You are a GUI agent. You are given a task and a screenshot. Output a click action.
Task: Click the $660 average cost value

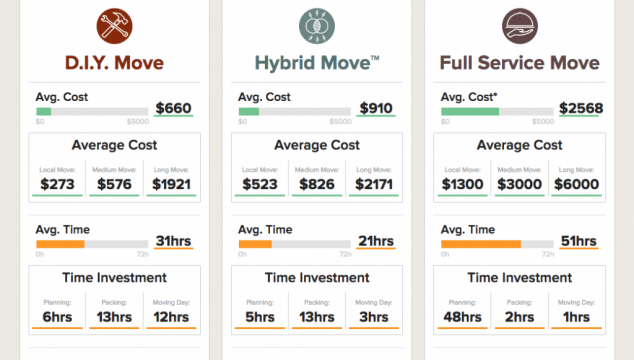(x=173, y=108)
